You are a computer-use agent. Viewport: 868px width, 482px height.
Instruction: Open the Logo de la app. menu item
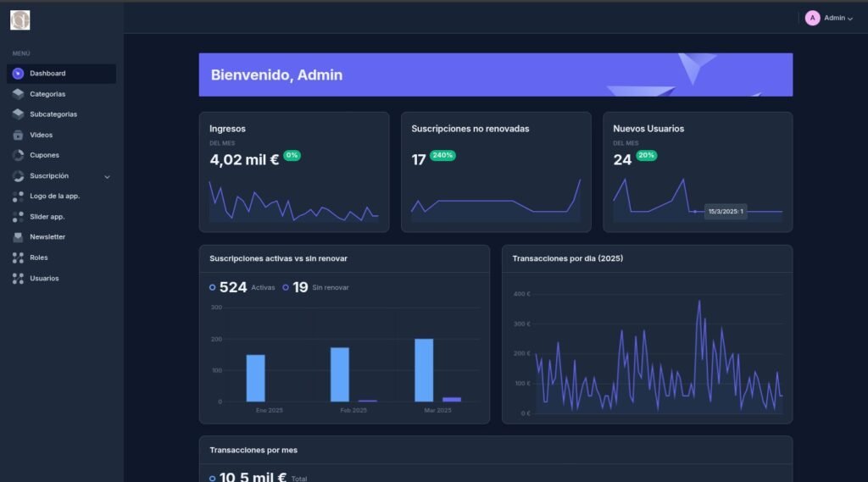point(54,197)
